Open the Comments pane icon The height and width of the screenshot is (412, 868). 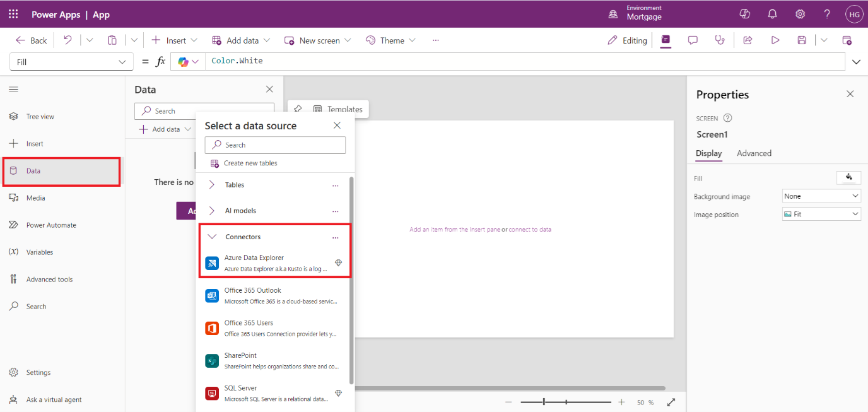point(693,40)
